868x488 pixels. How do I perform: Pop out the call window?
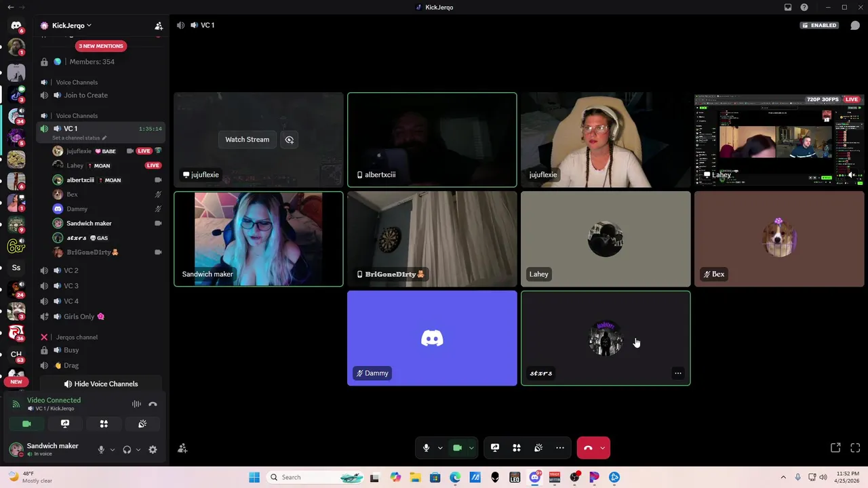(x=835, y=448)
